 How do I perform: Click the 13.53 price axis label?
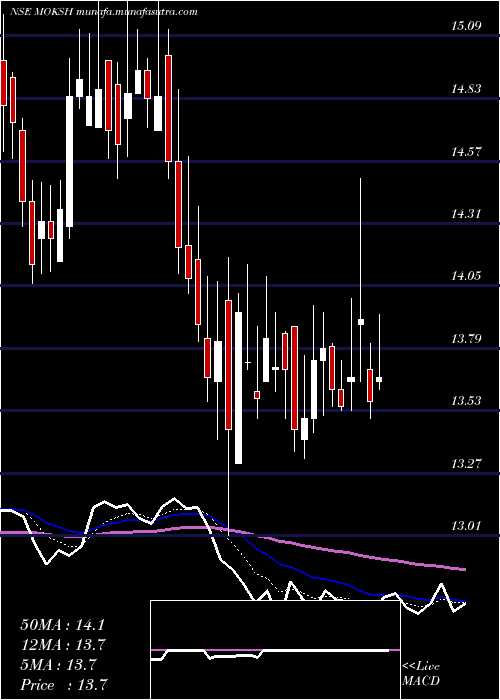tap(466, 400)
